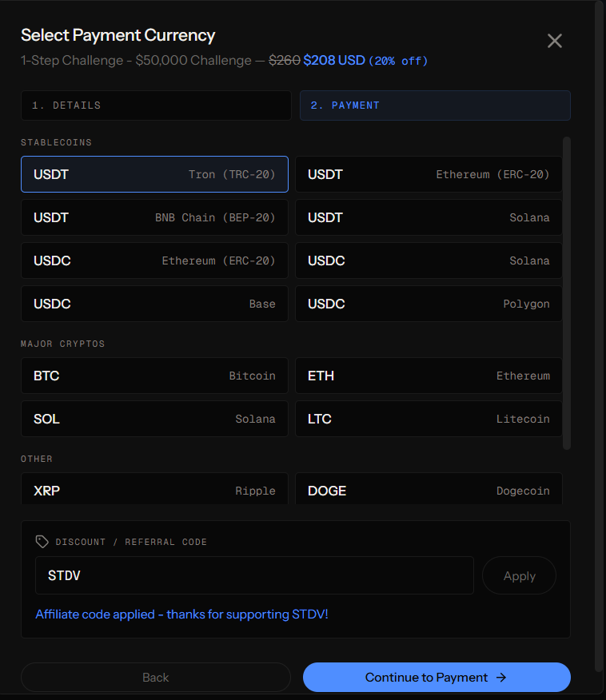The image size is (606, 700).
Task: Choose LTC Litecoin as payment currency
Action: 429,419
